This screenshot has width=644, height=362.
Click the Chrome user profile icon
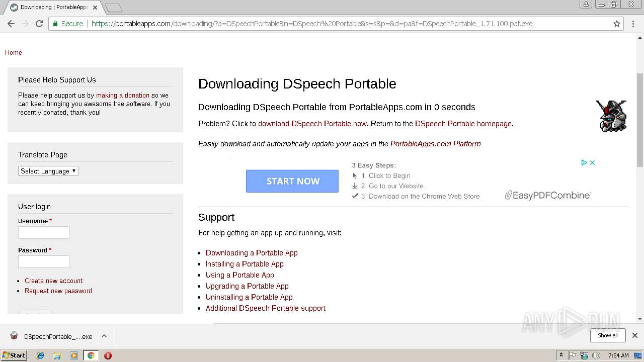click(586, 4)
